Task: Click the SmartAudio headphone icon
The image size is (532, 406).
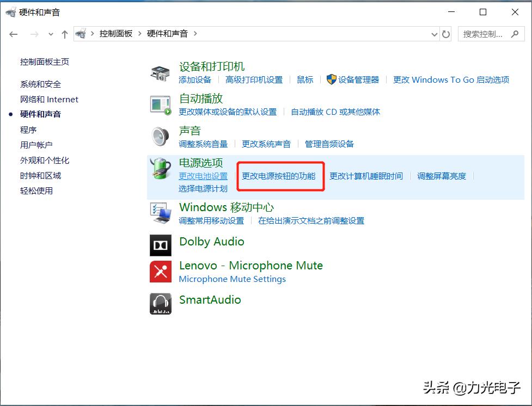Action: pos(160,304)
